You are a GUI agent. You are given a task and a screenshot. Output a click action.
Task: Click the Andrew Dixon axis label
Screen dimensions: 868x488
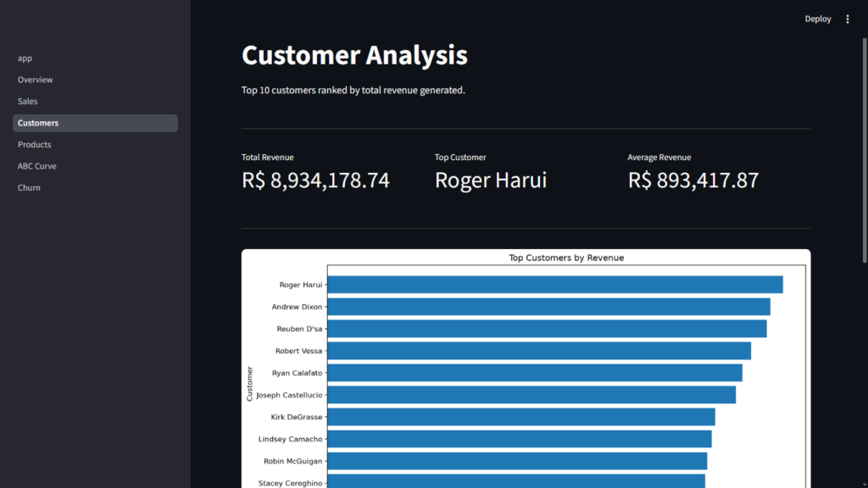pos(297,307)
